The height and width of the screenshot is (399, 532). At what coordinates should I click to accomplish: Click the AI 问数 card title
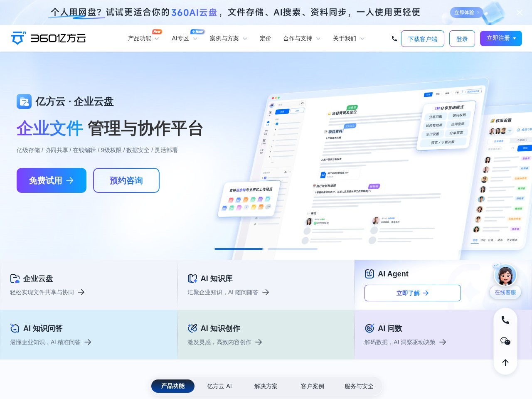click(x=390, y=328)
